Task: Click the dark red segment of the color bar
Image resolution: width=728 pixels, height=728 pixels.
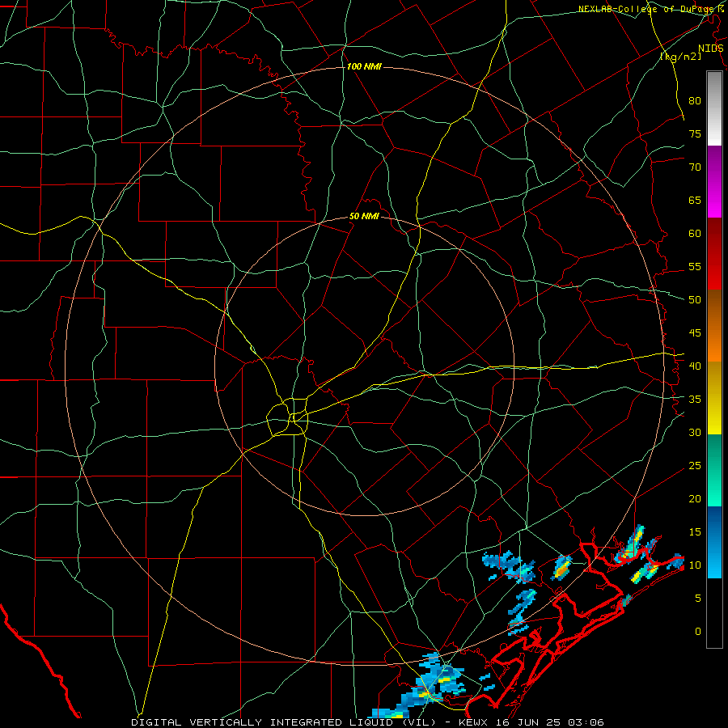Action: click(x=714, y=254)
